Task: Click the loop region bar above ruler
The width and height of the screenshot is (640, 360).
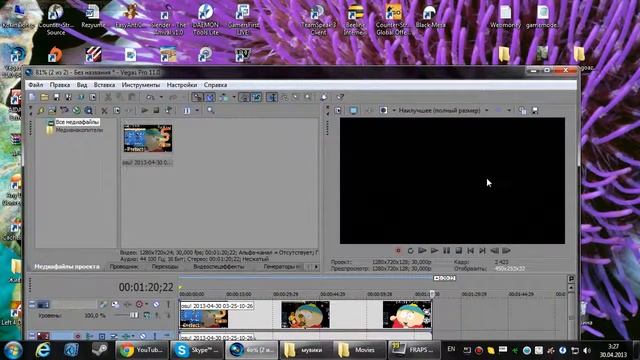Action: coord(306,278)
